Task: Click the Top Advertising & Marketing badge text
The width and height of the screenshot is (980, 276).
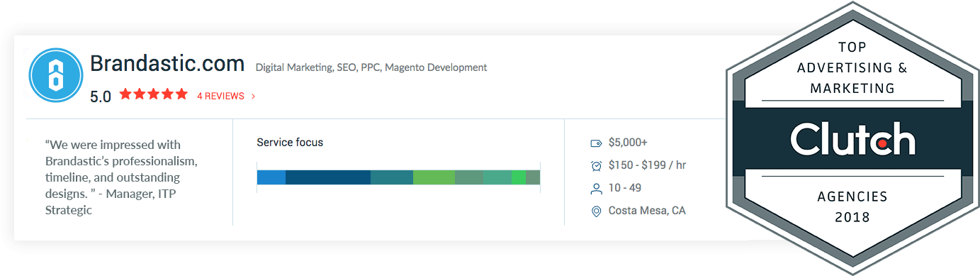Action: [x=852, y=67]
